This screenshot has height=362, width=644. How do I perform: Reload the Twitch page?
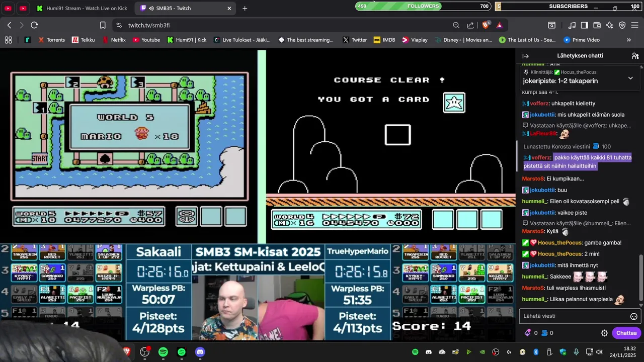pyautogui.click(x=34, y=25)
